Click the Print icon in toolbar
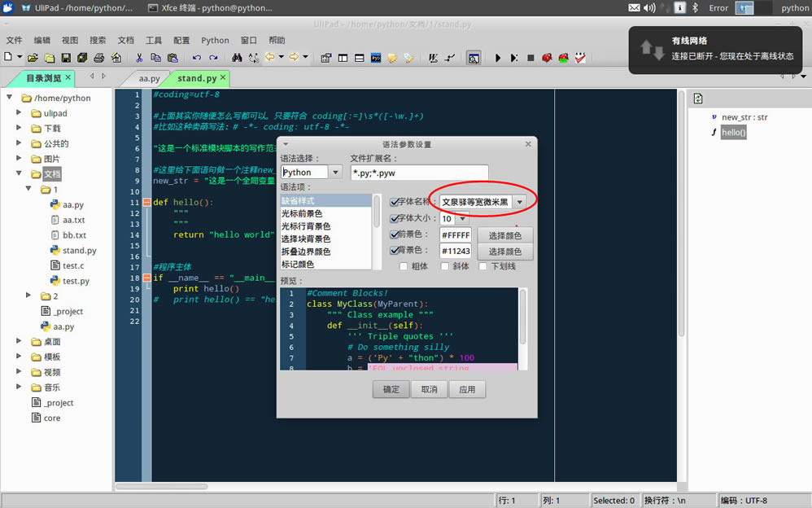This screenshot has height=508, width=812. (98, 58)
